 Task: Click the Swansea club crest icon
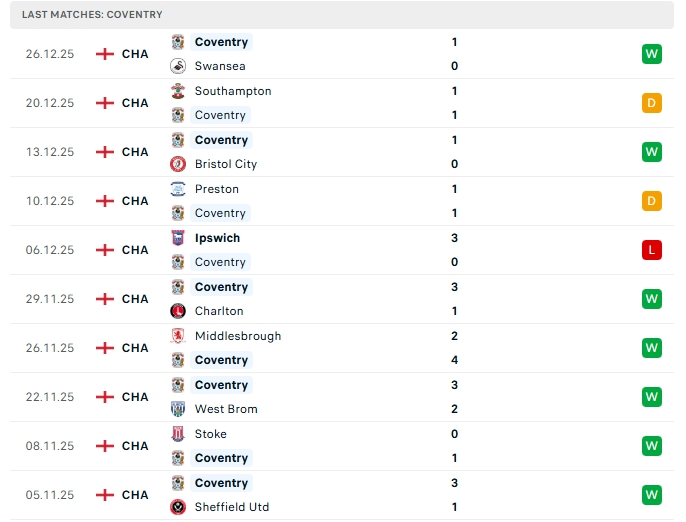(178, 66)
